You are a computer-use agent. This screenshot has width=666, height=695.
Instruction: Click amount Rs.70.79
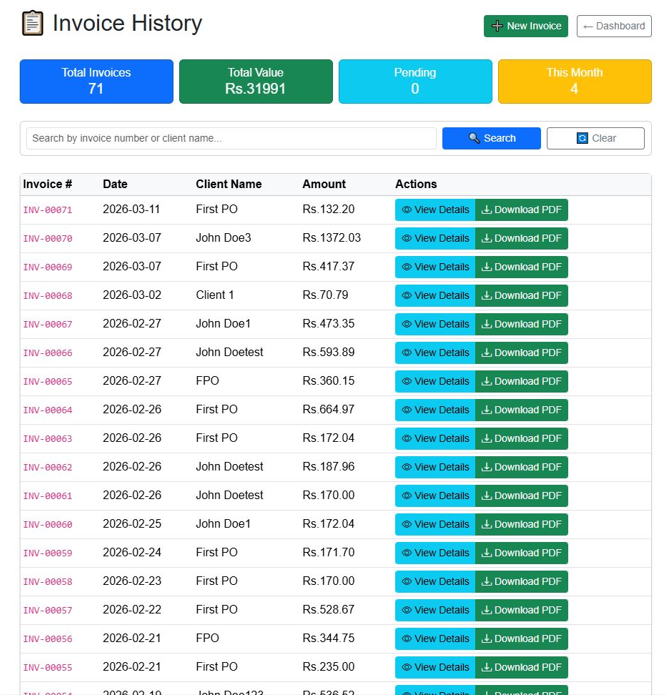pyautogui.click(x=325, y=295)
